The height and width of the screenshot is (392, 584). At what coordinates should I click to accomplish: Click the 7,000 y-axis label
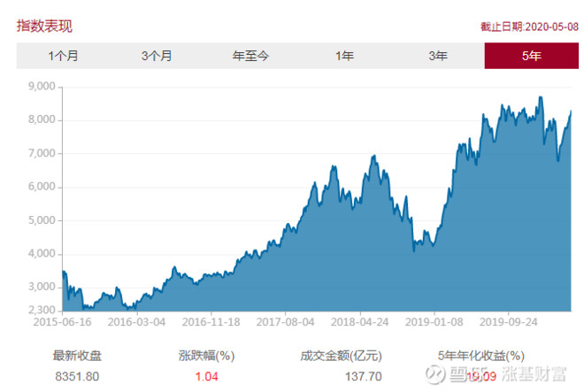pos(42,153)
